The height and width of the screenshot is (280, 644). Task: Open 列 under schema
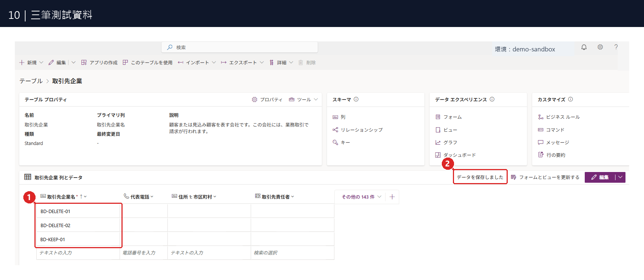(339, 117)
